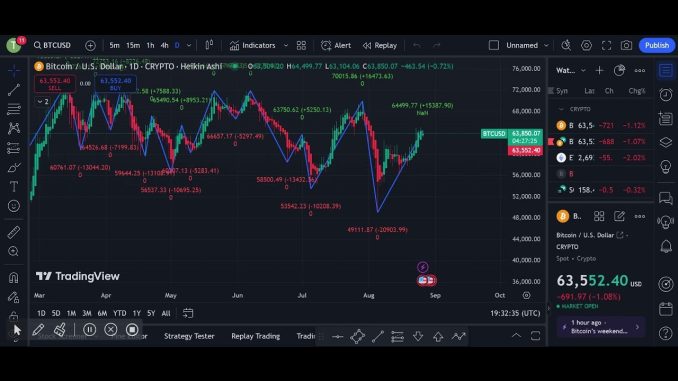Redo the chart action
This screenshot has height=381, width=678.
pos(437,45)
